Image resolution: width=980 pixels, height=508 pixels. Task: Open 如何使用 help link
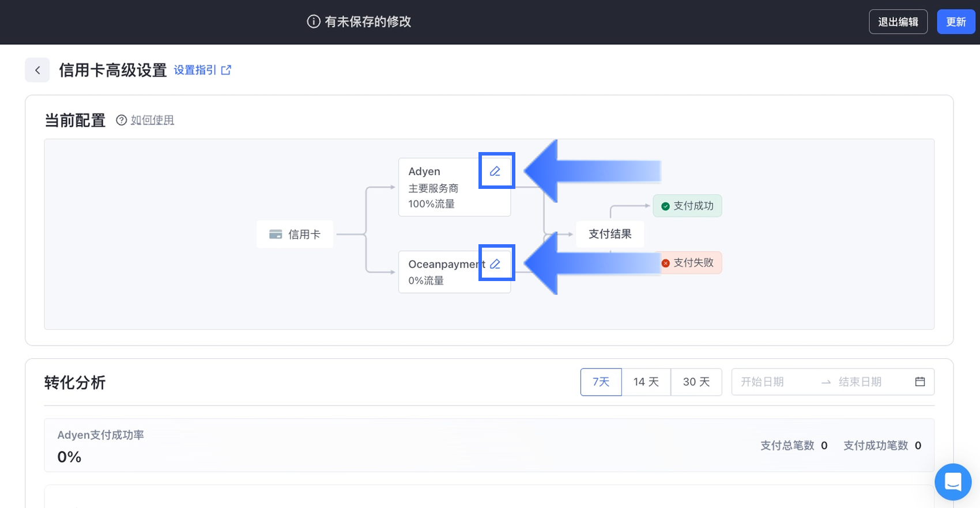click(x=152, y=120)
